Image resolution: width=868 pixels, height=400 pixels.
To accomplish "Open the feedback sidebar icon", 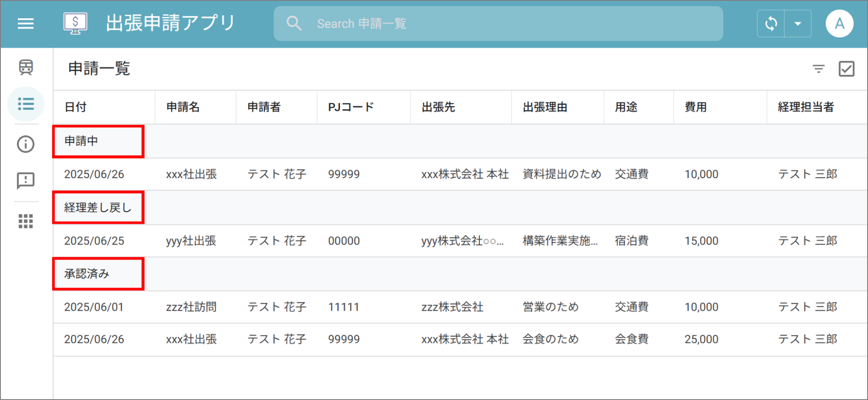I will (26, 180).
